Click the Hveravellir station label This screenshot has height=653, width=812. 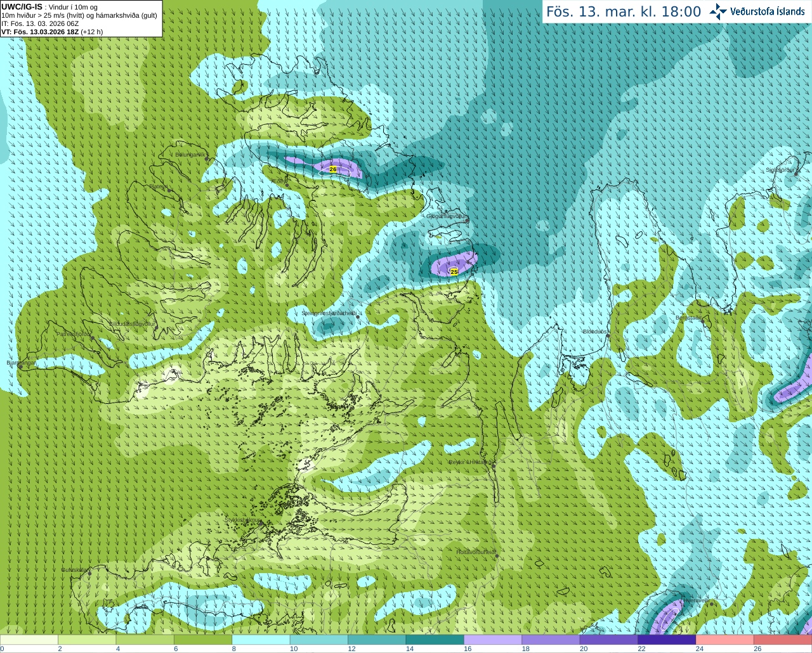tap(696, 600)
